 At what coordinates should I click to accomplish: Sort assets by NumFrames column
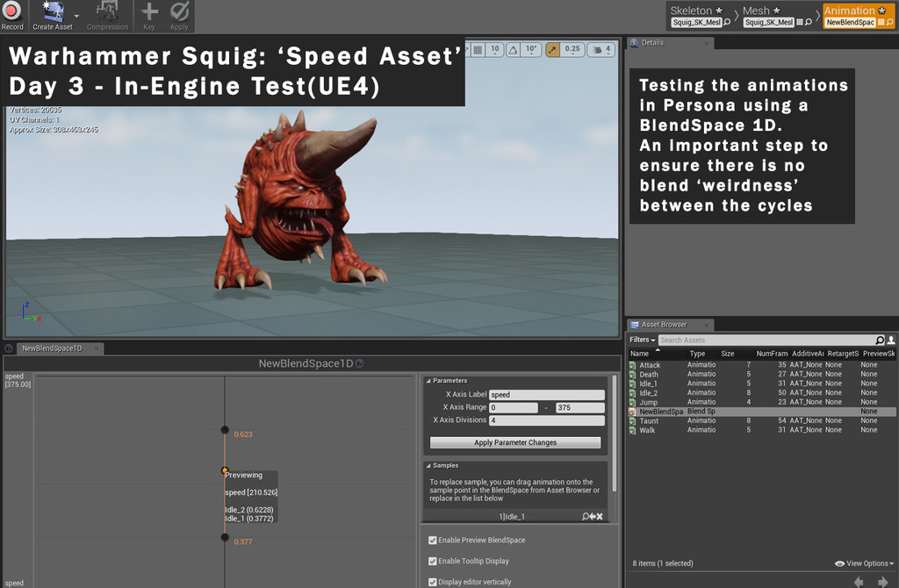pyautogui.click(x=772, y=354)
